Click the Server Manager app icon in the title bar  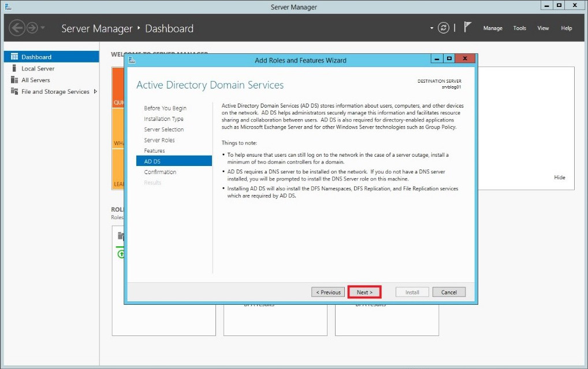[x=8, y=6]
